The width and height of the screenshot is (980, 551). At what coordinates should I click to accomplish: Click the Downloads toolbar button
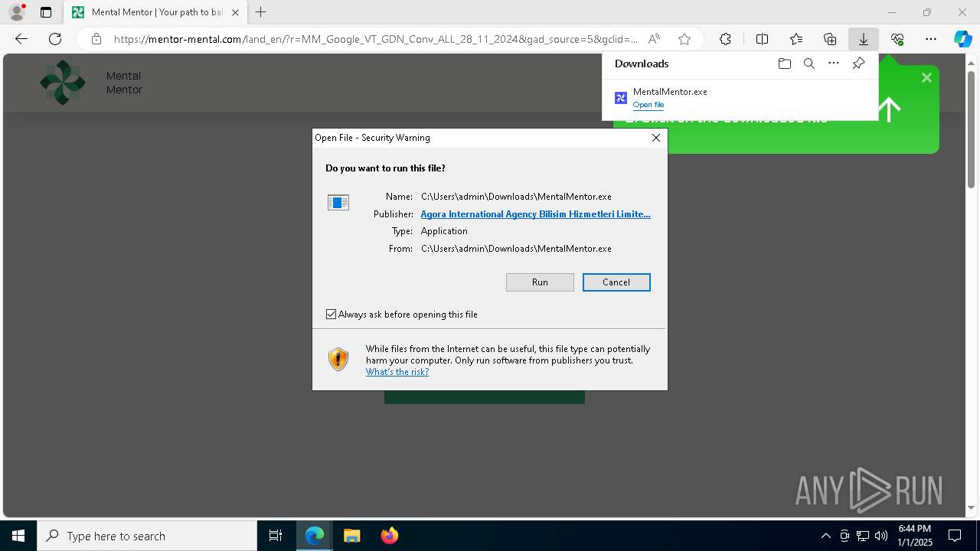point(864,39)
